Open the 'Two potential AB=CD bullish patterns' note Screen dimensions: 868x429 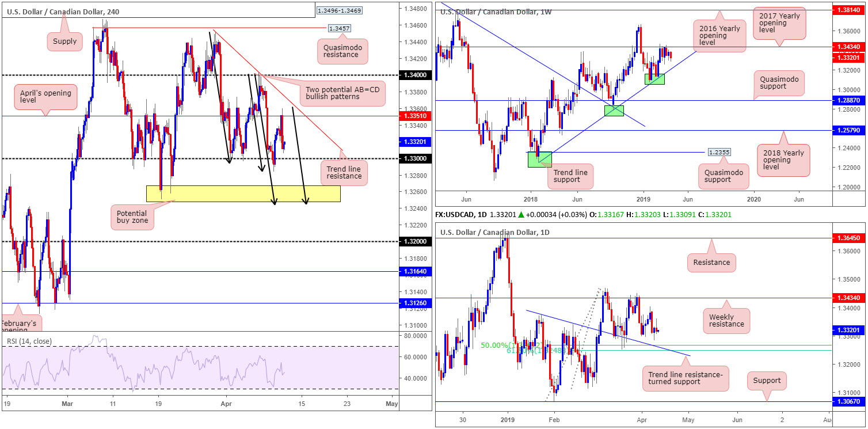(344, 93)
